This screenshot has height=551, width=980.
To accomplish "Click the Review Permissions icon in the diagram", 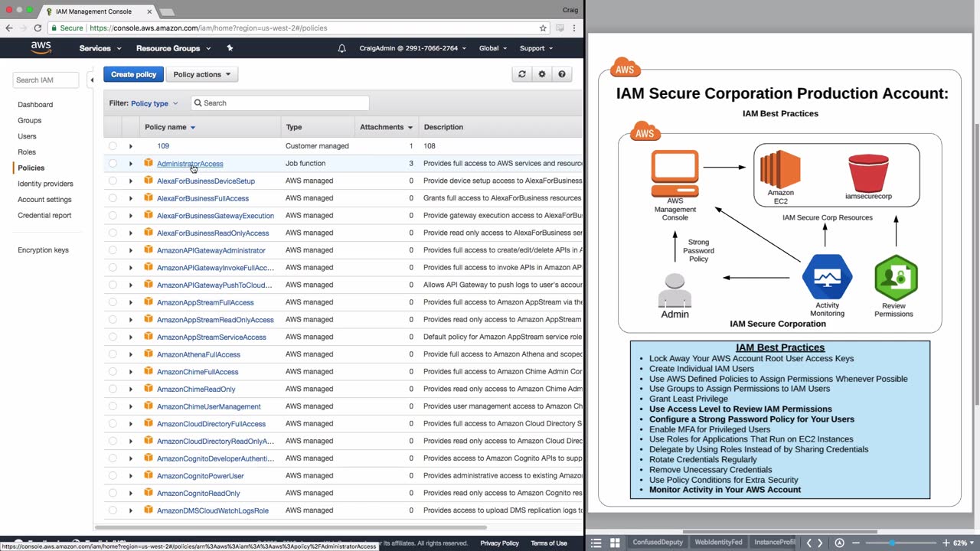I will [x=896, y=278].
